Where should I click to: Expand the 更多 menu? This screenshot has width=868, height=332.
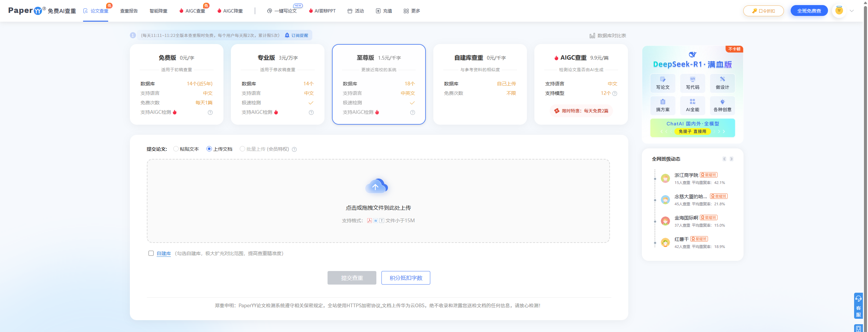(x=412, y=11)
